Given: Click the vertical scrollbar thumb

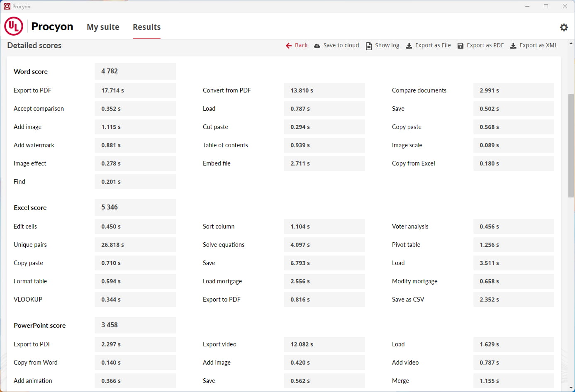Looking at the screenshot, I should pyautogui.click(x=571, y=146).
